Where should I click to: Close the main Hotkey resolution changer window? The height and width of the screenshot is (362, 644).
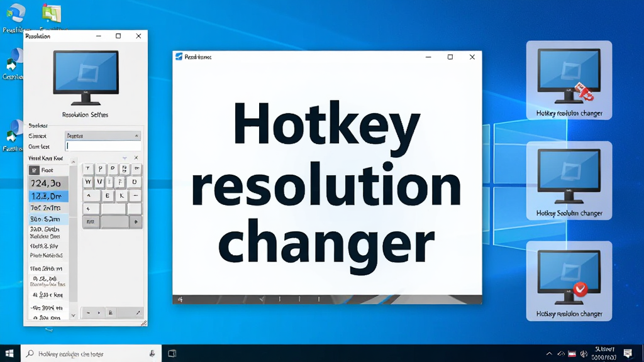472,57
